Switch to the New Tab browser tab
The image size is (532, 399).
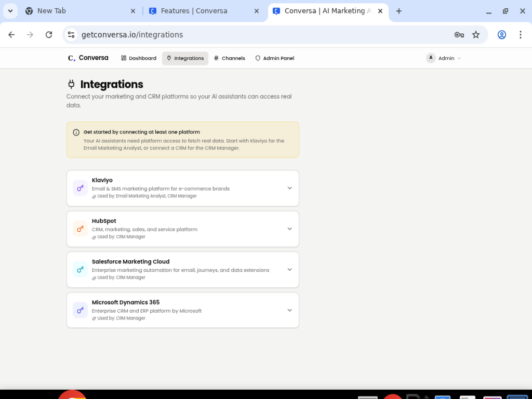(79, 11)
